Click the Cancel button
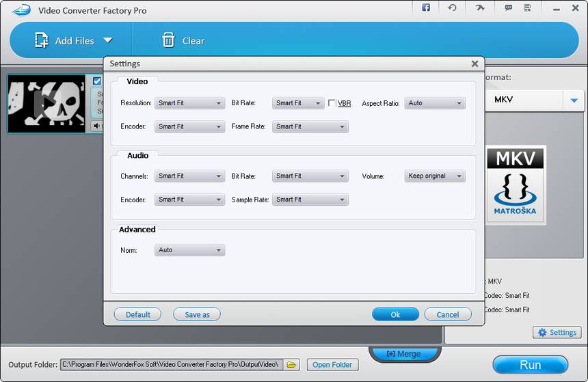 pos(448,314)
